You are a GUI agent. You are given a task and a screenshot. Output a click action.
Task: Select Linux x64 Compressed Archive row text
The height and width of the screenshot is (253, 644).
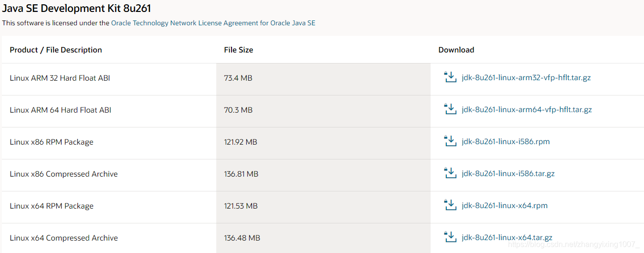(x=63, y=238)
